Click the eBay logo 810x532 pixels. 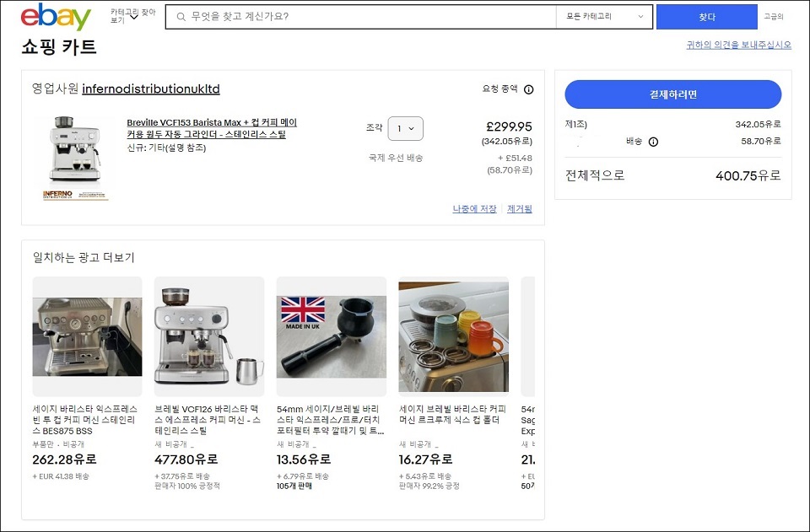(x=56, y=17)
